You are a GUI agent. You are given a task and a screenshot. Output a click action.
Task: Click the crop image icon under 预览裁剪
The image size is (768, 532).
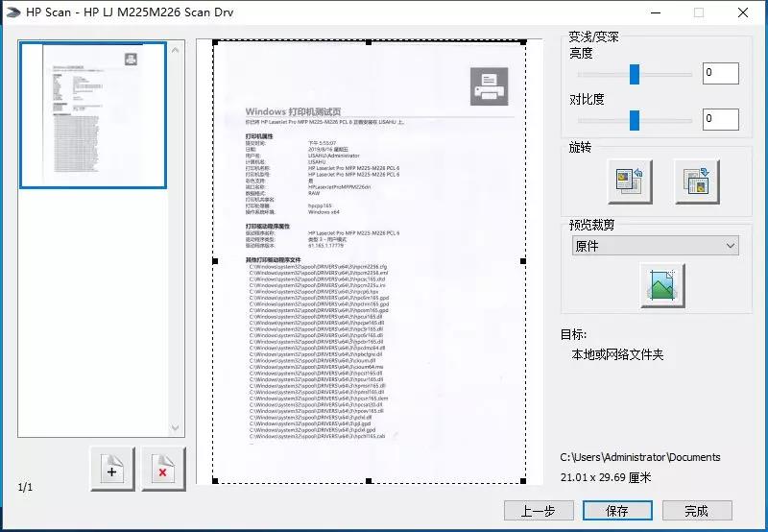point(662,285)
